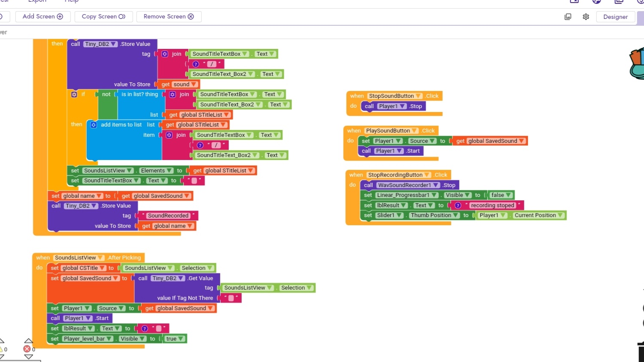Toggle the false boolean block dropdown
The height and width of the screenshot is (362, 644).
click(509, 195)
